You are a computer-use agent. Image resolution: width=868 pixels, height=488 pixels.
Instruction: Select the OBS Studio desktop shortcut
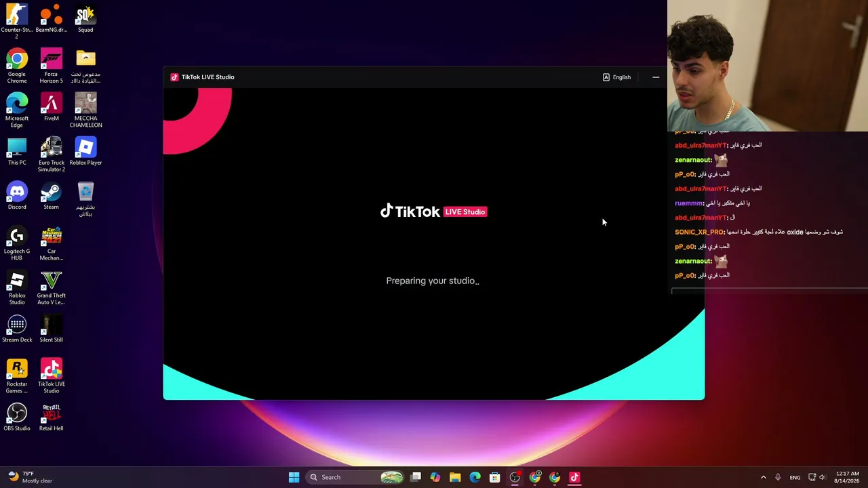17,418
